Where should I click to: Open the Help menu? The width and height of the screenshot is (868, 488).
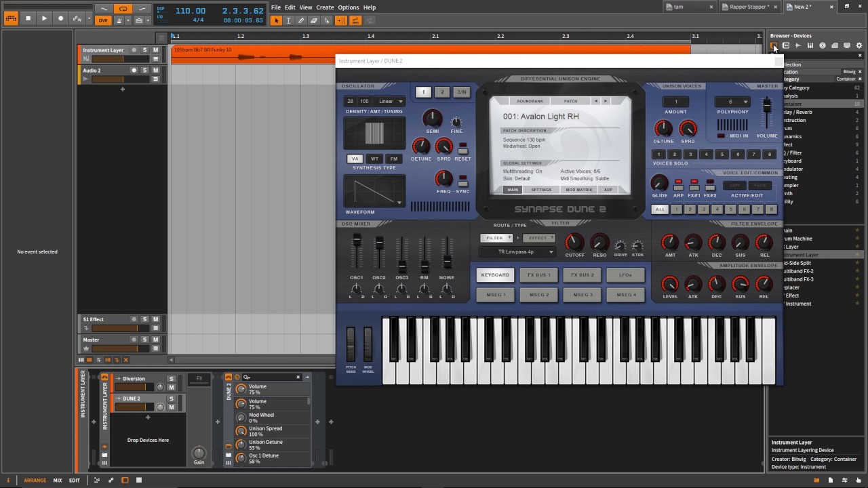[x=370, y=7]
